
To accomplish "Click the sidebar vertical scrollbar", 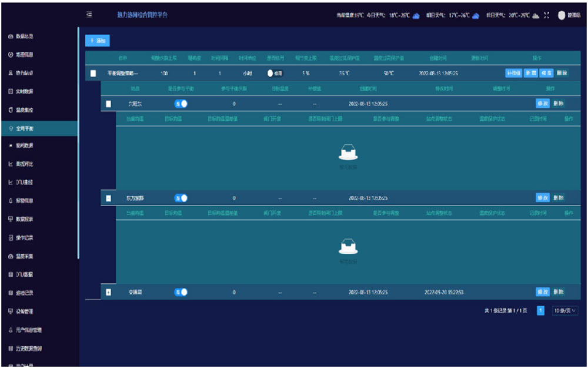I will coord(78,142).
